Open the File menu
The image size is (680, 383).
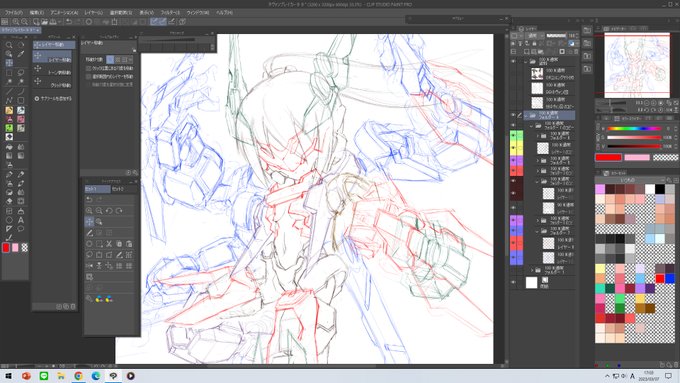(x=14, y=13)
